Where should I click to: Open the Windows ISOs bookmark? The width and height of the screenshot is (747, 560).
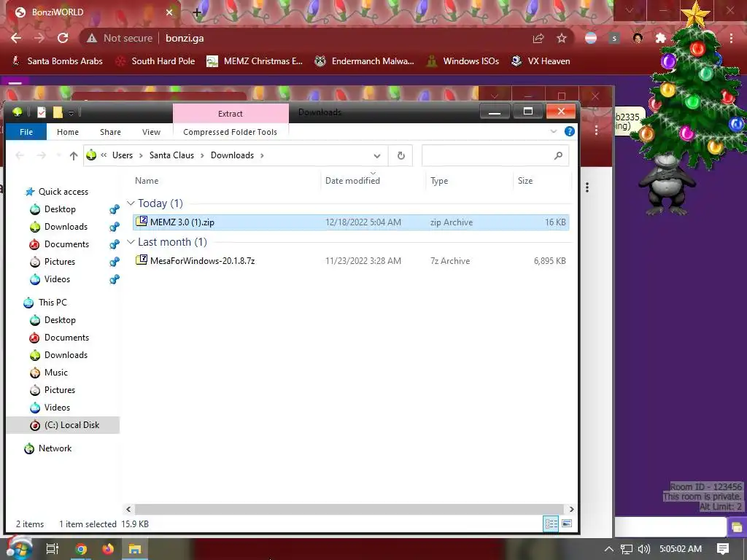click(462, 61)
